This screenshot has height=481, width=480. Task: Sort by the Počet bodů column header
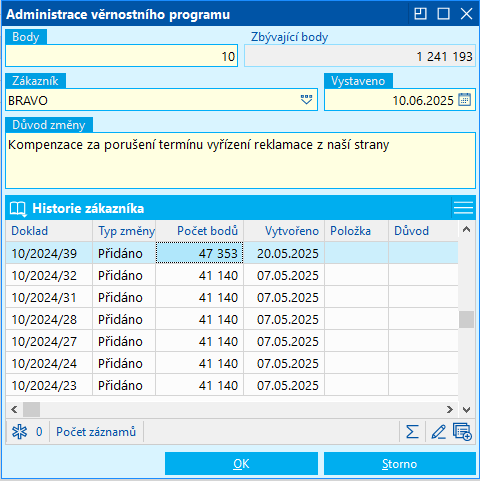pyautogui.click(x=200, y=231)
